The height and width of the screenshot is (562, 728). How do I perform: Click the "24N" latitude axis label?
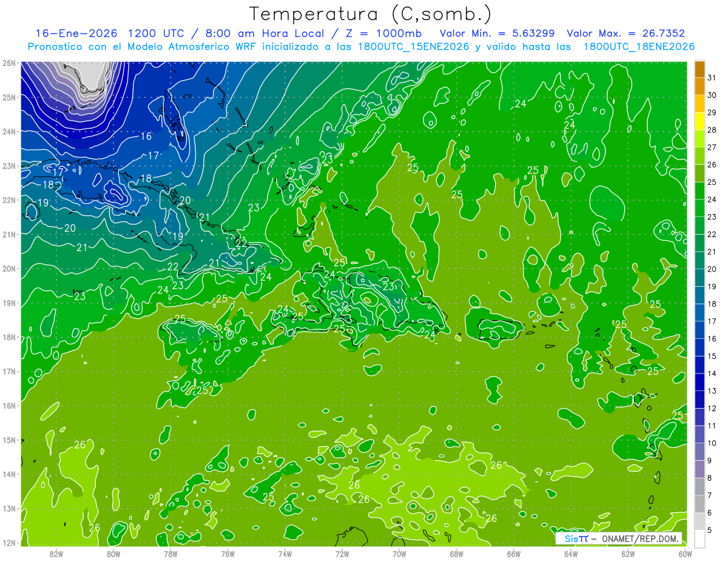point(9,132)
